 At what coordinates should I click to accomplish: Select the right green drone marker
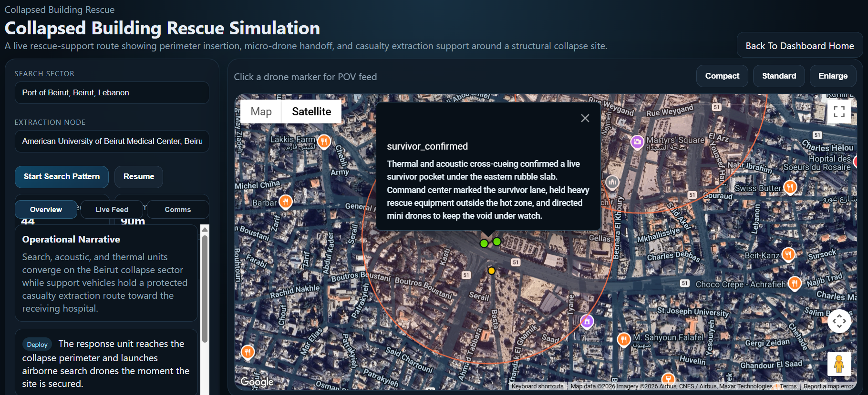pos(497,242)
